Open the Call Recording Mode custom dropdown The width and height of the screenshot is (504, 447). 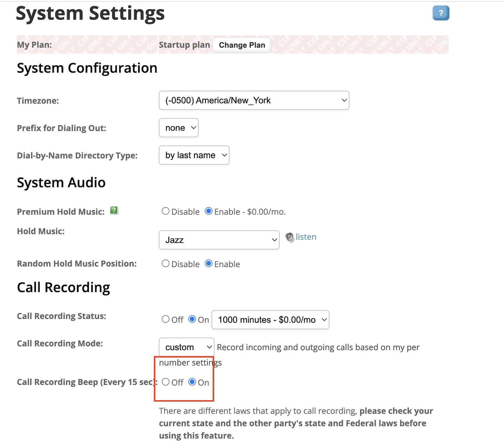(x=186, y=347)
